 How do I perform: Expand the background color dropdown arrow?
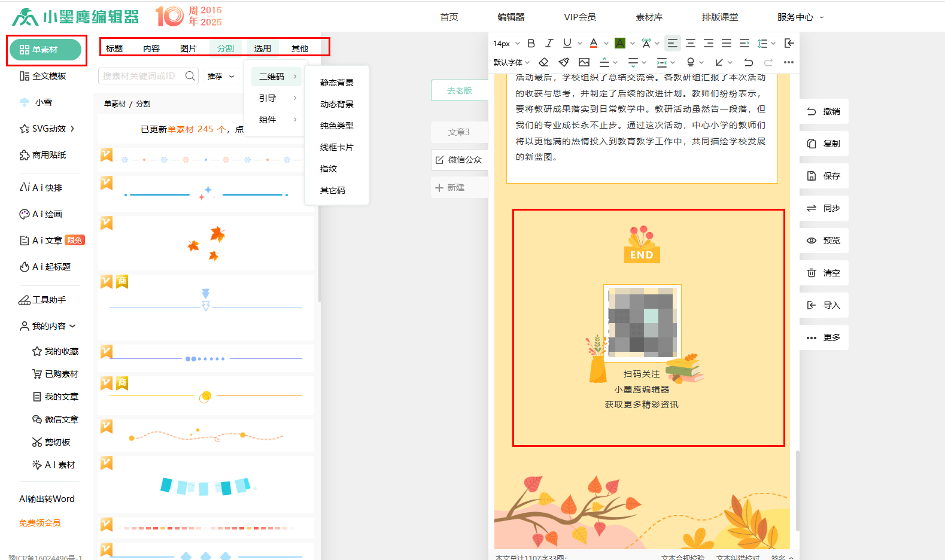tap(632, 44)
